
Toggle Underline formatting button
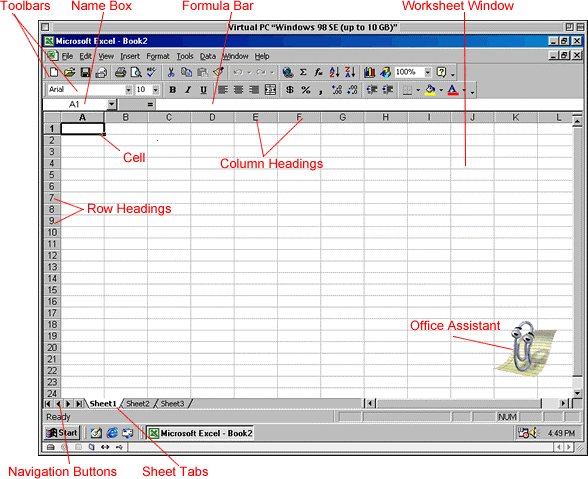[x=203, y=90]
